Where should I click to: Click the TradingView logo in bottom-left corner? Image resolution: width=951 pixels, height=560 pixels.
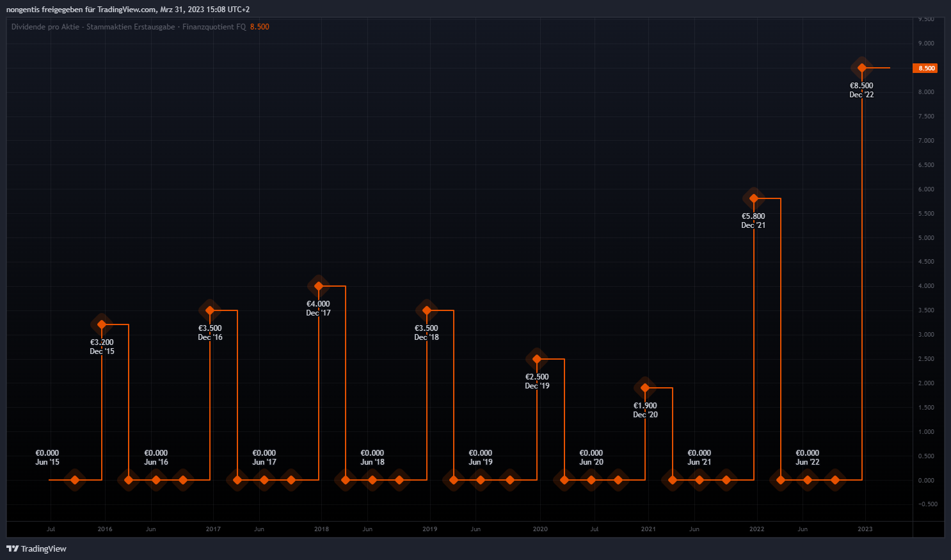(36, 548)
